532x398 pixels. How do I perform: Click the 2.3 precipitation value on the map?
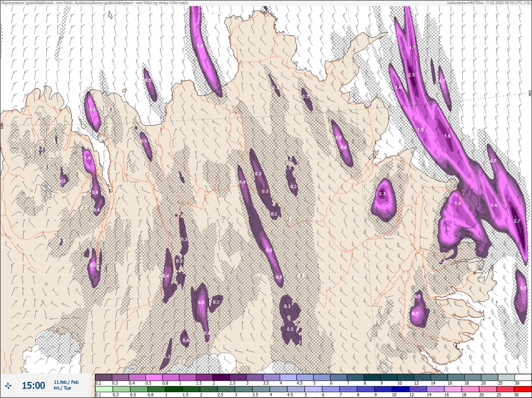click(383, 194)
